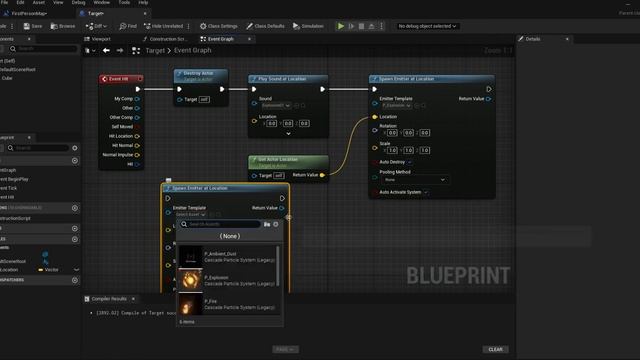Click selected node's Return Value pin
640x360 pixels.
pos(282,208)
